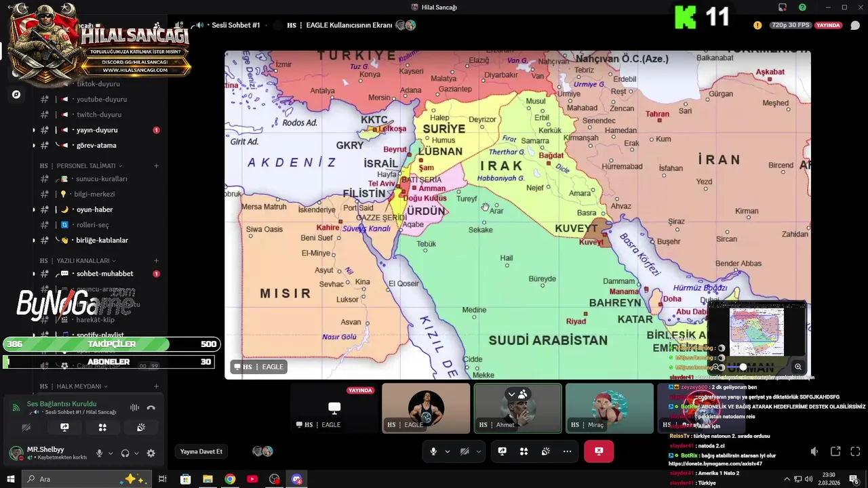This screenshot has height=488, width=868.
Task: Select Ahmet's participant tile
Action: [x=517, y=408]
